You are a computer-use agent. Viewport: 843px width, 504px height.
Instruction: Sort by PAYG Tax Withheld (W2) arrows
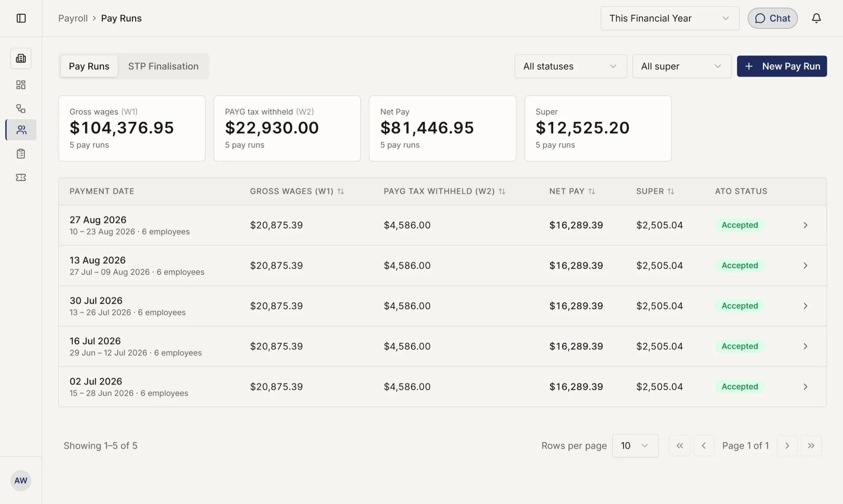[502, 191]
